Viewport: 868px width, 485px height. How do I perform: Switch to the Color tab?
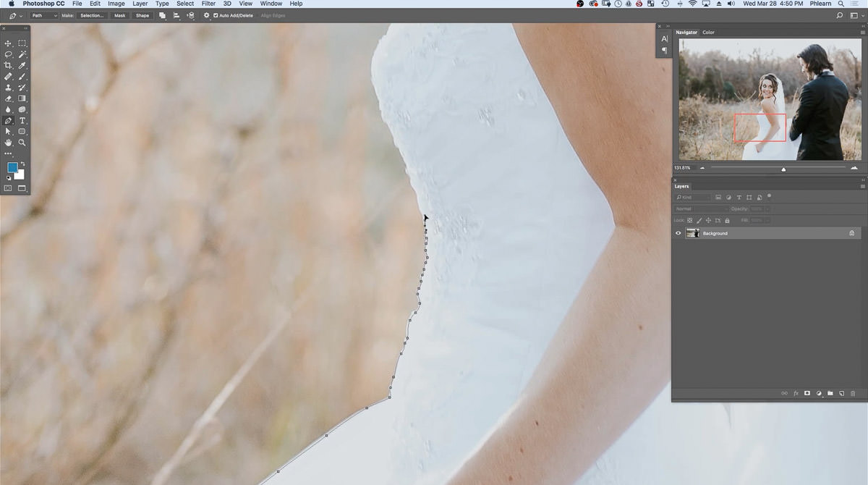[x=709, y=33]
